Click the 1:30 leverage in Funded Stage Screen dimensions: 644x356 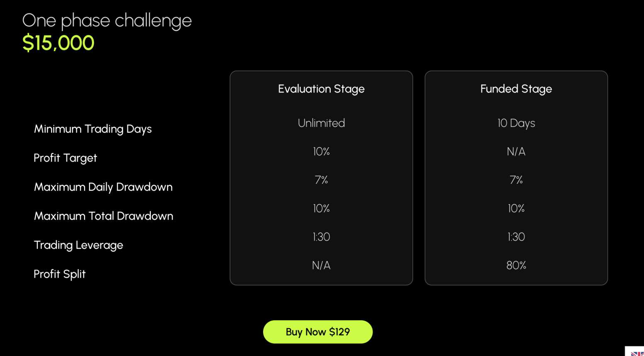[x=516, y=237]
